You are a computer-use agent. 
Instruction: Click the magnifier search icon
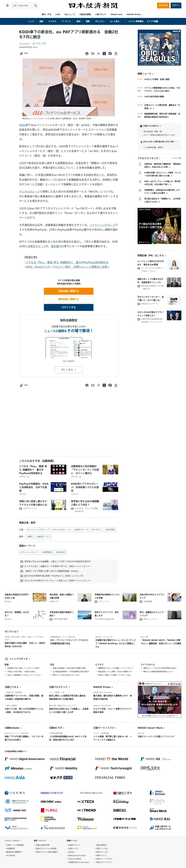tap(35, 5)
